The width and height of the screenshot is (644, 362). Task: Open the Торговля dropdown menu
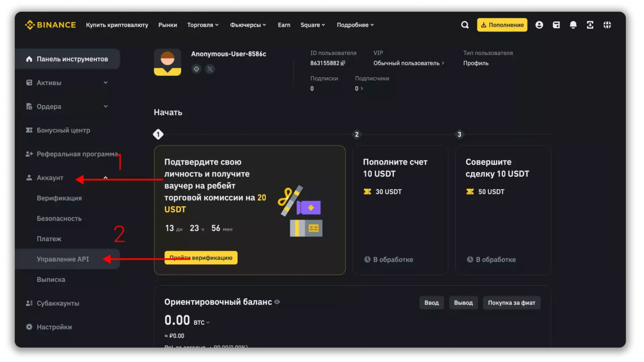click(x=203, y=25)
